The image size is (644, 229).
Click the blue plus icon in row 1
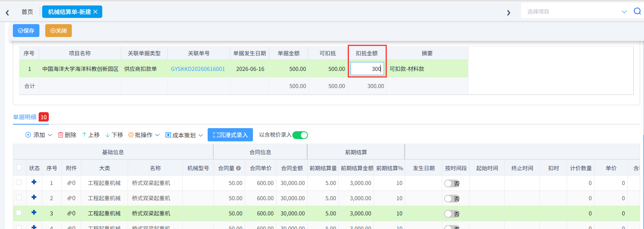[x=34, y=182]
